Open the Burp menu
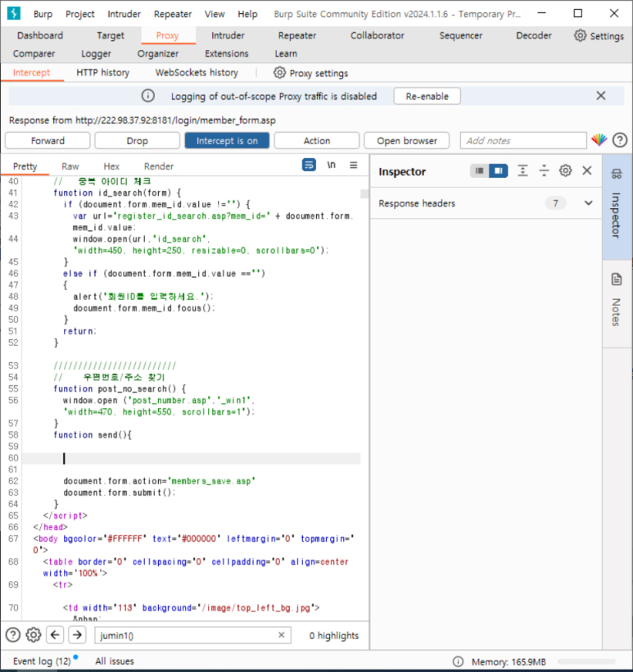 pos(43,14)
